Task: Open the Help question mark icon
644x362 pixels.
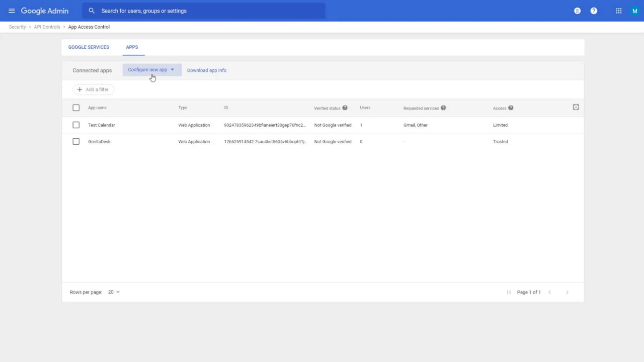Action: 594,11
